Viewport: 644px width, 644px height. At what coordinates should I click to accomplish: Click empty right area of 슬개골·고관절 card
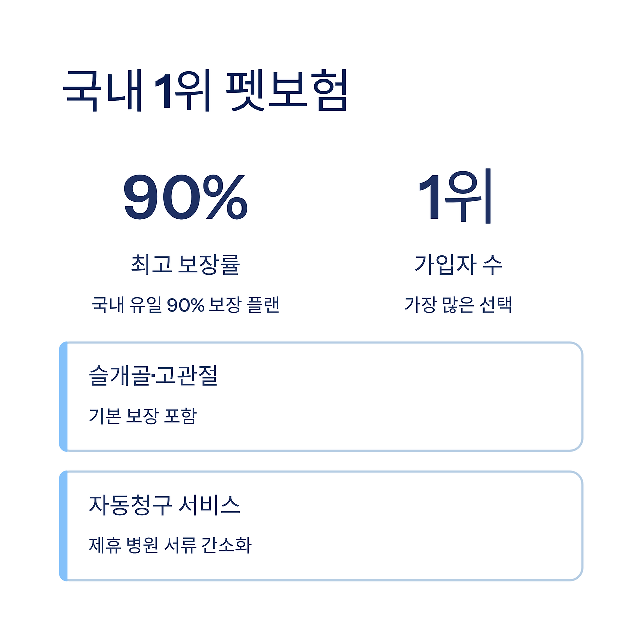coord(428,396)
